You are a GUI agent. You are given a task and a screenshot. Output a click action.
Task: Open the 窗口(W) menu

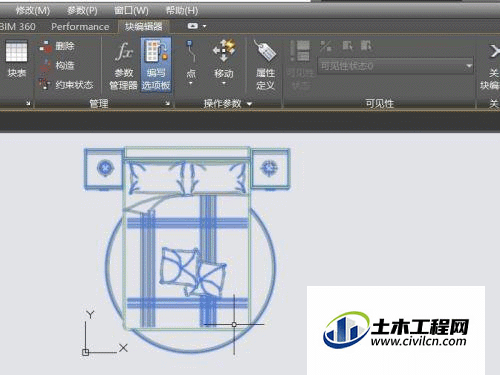[131, 11]
